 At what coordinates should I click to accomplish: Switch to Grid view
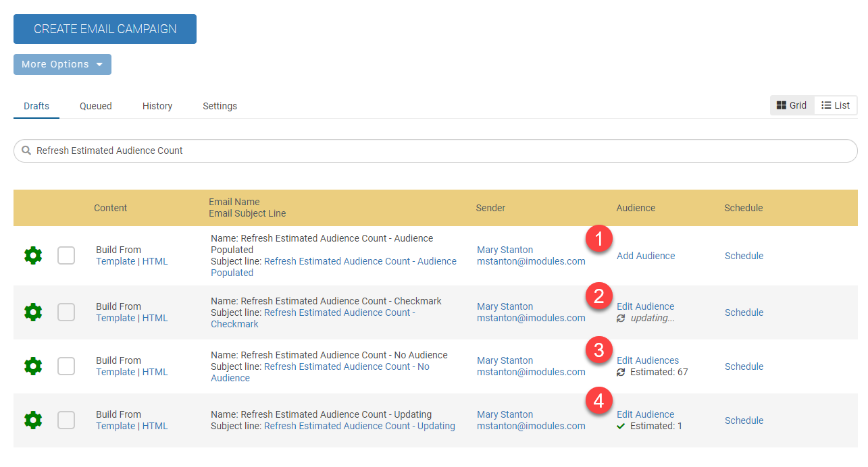click(792, 105)
